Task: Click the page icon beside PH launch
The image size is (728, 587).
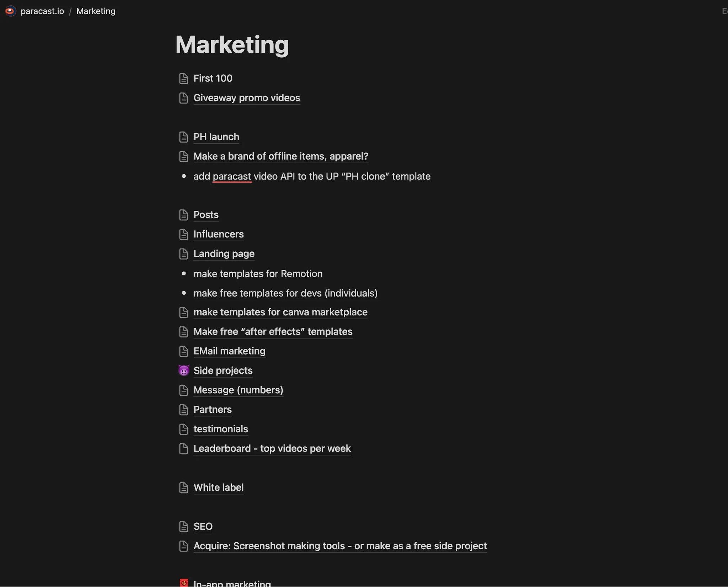Action: coord(183,137)
